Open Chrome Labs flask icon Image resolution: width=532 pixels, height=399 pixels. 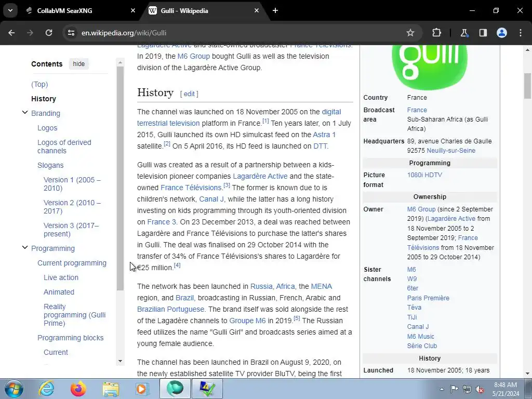464,33
